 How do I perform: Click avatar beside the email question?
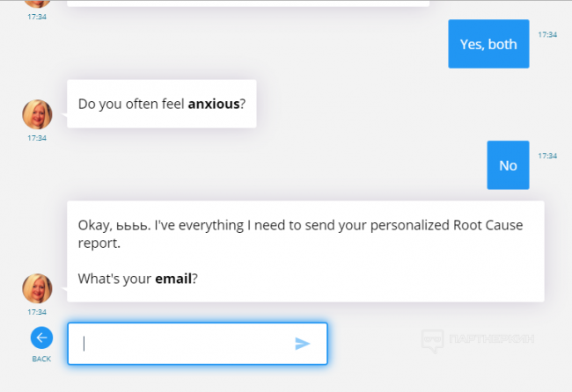[37, 288]
